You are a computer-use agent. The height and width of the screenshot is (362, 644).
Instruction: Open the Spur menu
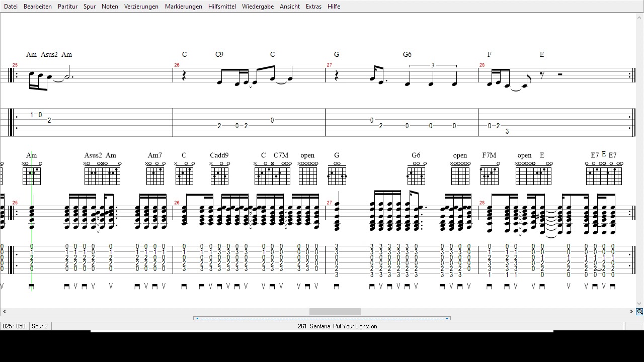point(90,7)
